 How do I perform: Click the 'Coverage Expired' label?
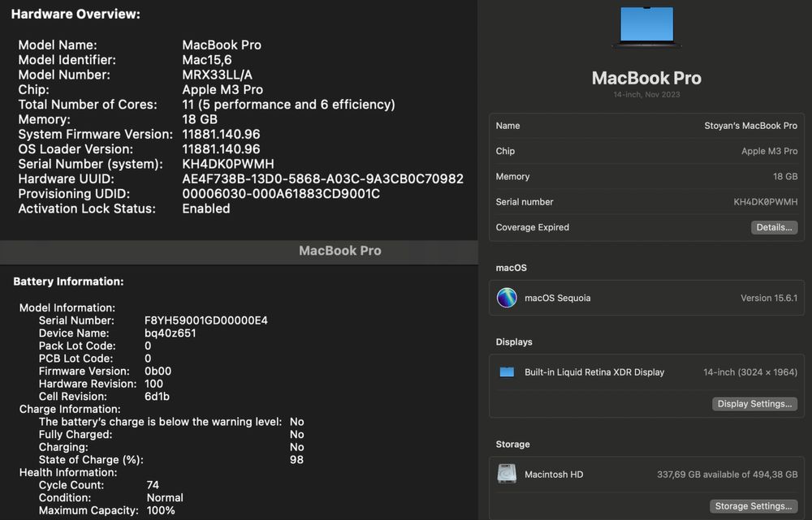click(x=532, y=227)
